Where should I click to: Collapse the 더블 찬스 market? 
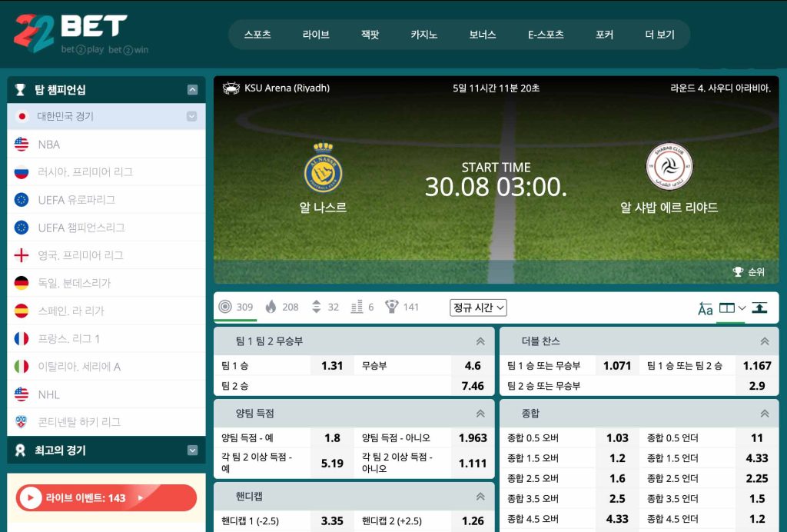(765, 341)
